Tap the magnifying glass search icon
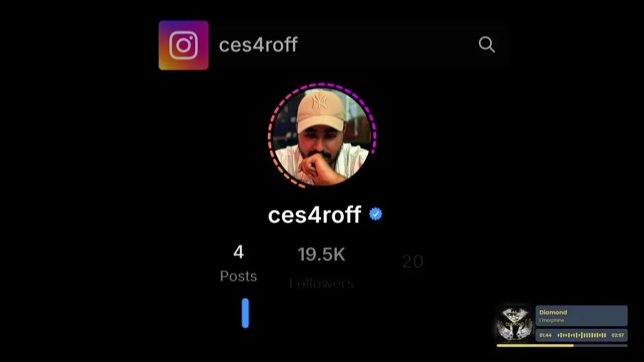644x362 pixels. 487,45
